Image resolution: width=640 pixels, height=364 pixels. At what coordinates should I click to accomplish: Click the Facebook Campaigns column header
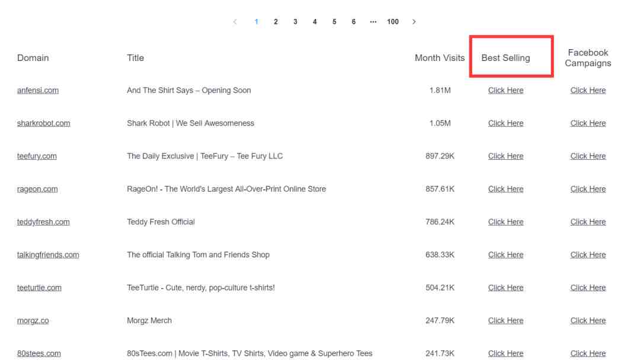[x=588, y=58]
